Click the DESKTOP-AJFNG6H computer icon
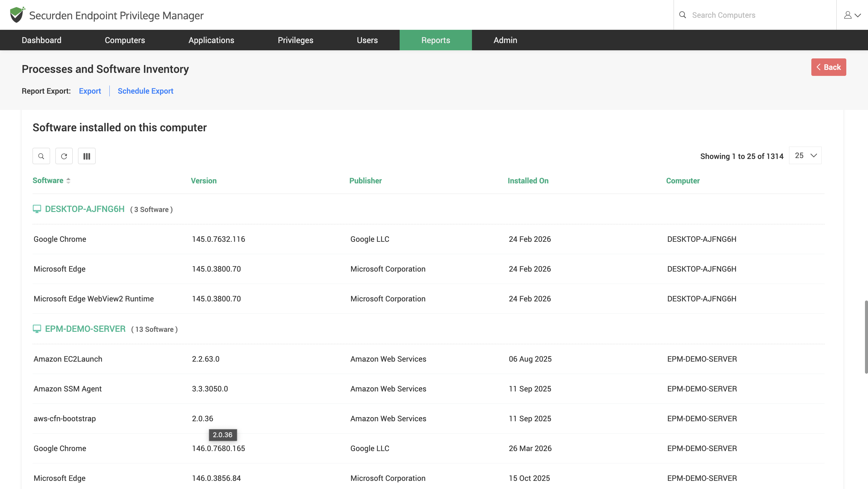868x489 pixels. click(x=37, y=209)
